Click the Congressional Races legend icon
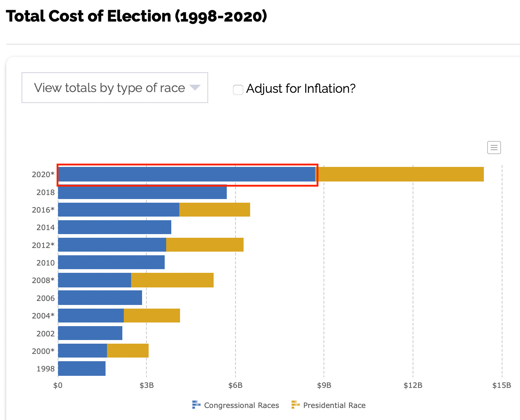520x420 pixels. tap(196, 405)
